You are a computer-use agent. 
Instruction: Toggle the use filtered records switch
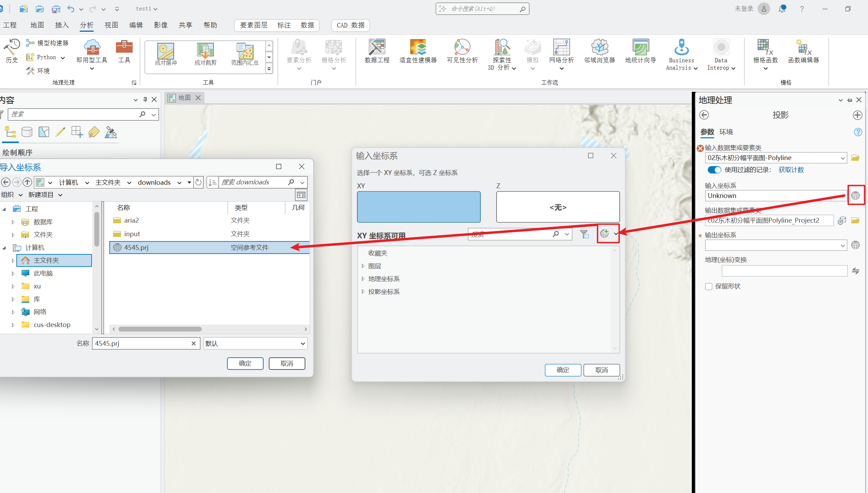tap(714, 170)
